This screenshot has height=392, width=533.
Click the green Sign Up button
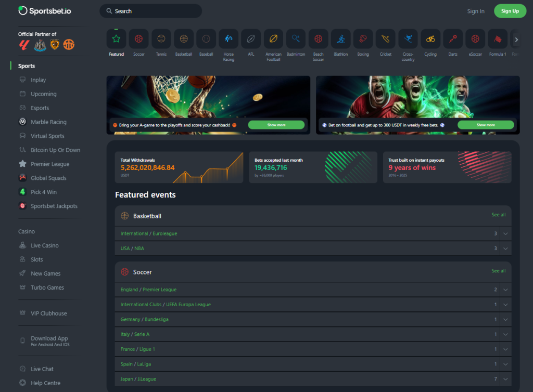click(510, 11)
